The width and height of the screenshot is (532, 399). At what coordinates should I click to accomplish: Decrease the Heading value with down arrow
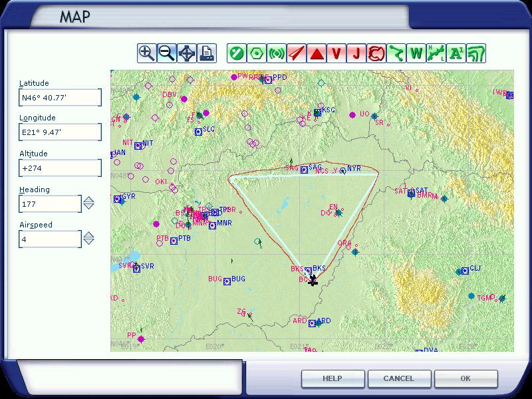(x=88, y=207)
